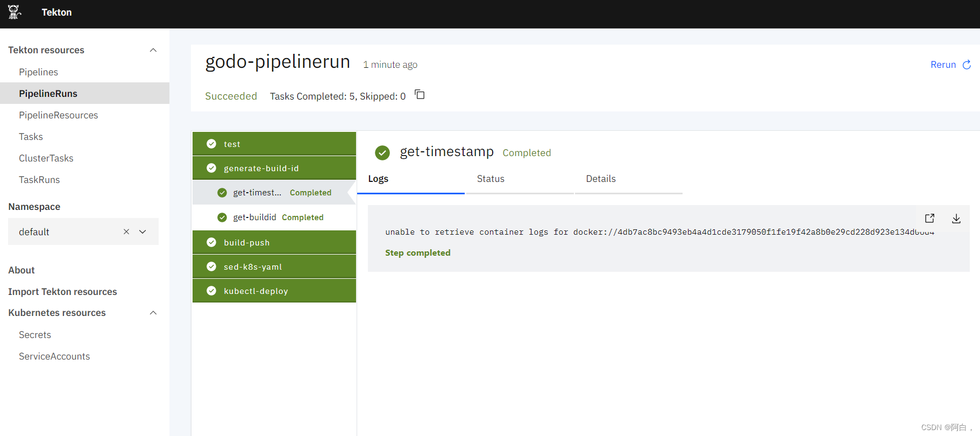Expand the sed-k8s-yaml task

coord(274,266)
